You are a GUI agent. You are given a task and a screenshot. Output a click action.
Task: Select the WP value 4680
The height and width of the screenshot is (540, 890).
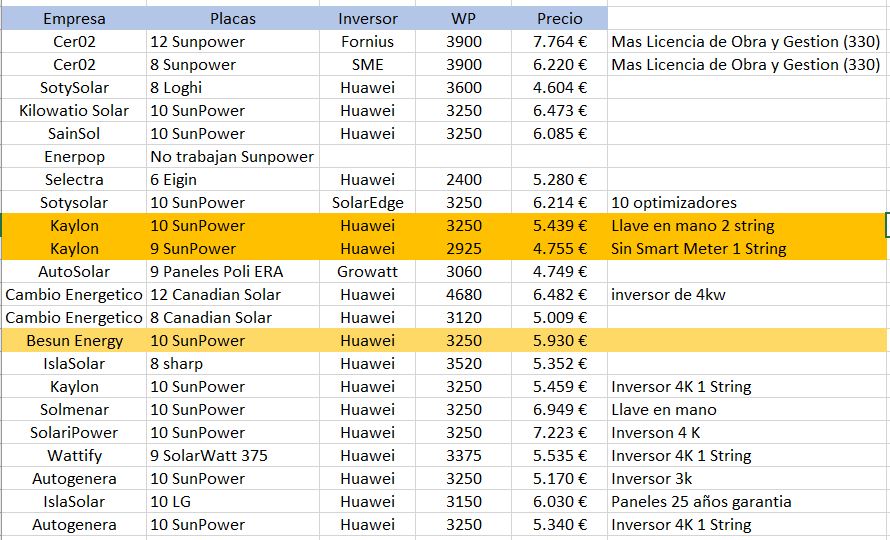coord(463,295)
